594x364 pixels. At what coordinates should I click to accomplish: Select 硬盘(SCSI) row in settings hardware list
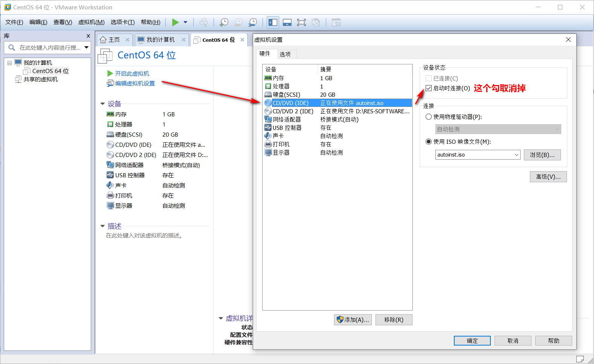tap(337, 94)
